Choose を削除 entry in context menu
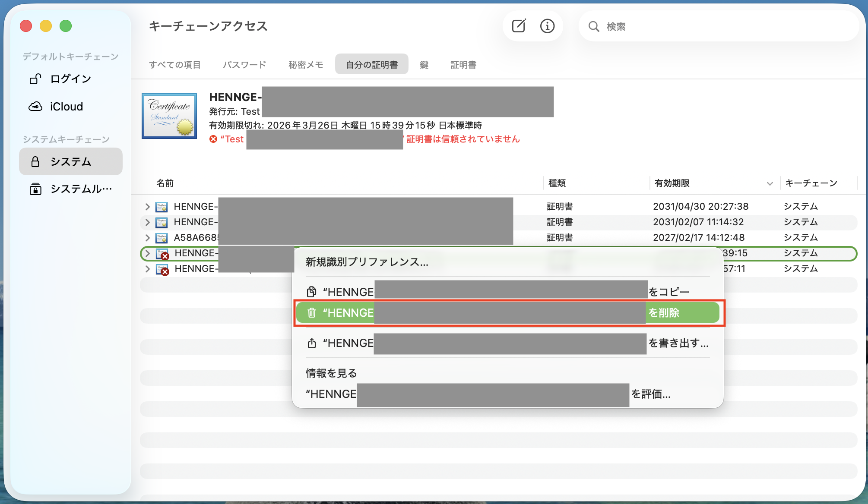The image size is (868, 504). pos(507,312)
